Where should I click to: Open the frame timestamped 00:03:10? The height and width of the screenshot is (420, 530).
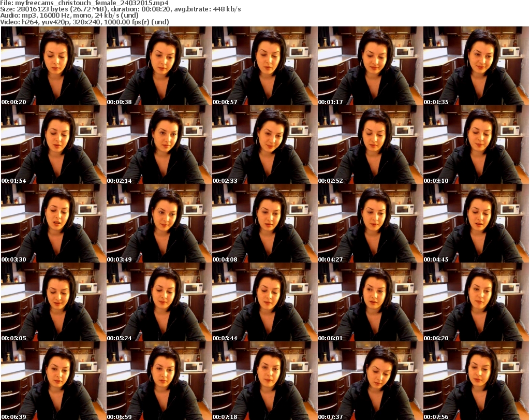[x=475, y=145]
